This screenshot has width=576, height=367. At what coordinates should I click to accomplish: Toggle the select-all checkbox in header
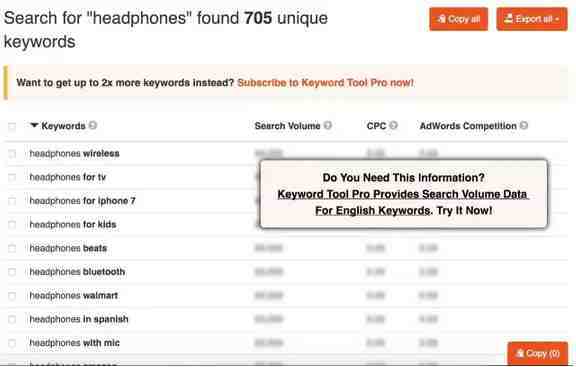click(x=12, y=126)
